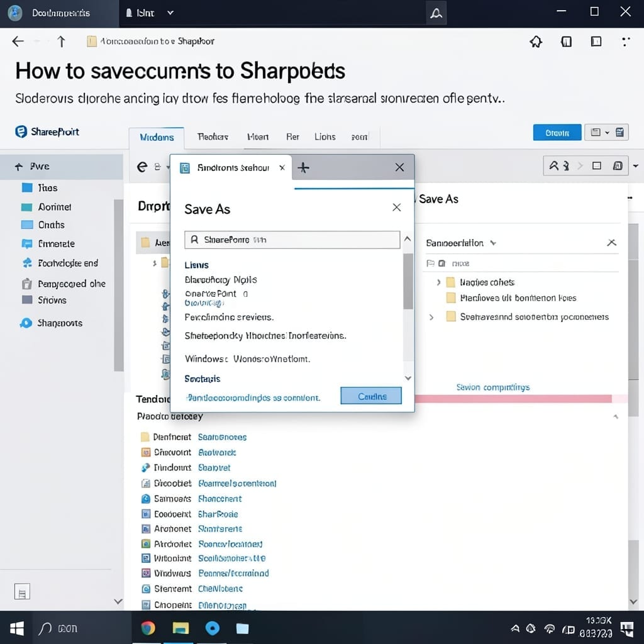The width and height of the screenshot is (644, 644).
Task: Open the Ennerete sidebar item
Action: [48, 243]
